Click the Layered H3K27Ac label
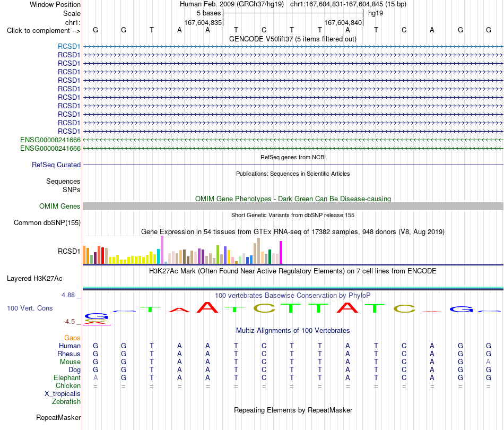 click(x=34, y=279)
